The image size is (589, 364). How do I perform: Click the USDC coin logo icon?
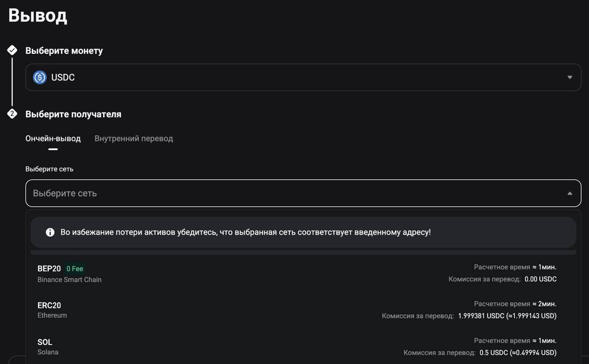40,77
